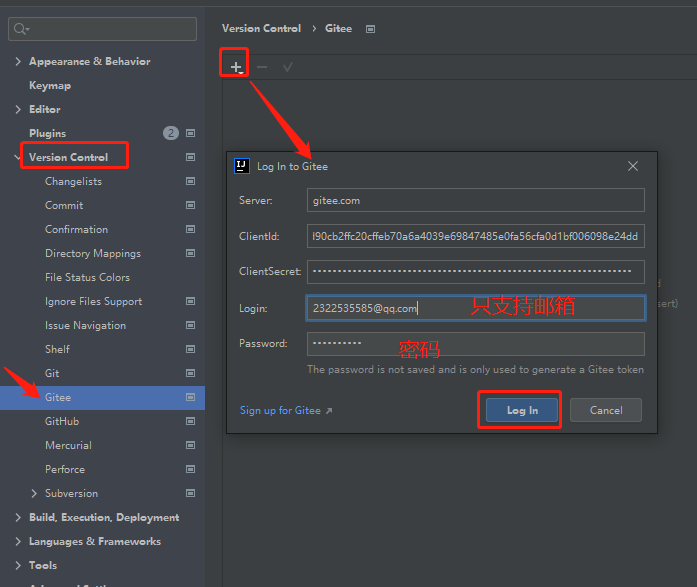The height and width of the screenshot is (587, 697).
Task: Click the project-level icon beside Version Control
Action: click(x=190, y=157)
